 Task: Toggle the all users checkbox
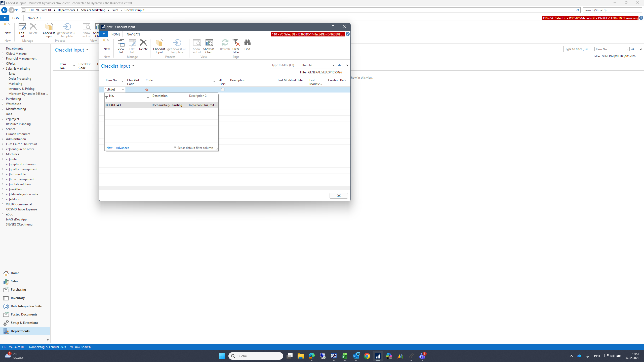pos(223,89)
